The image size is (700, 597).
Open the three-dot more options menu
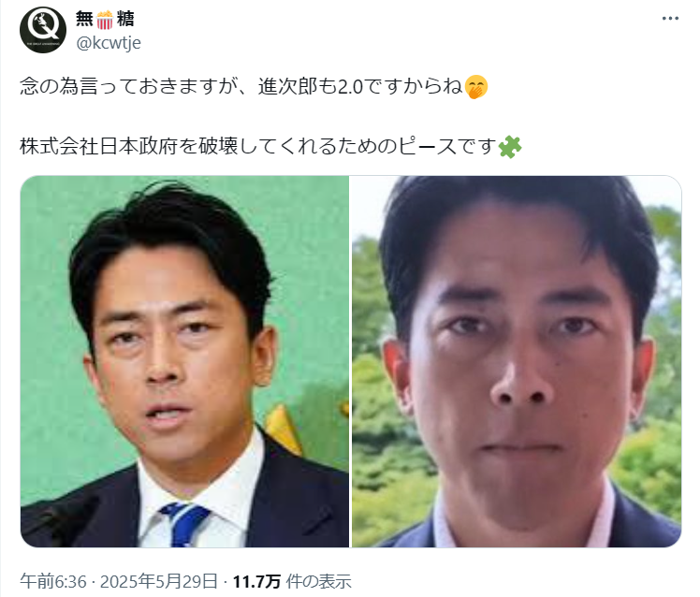(x=670, y=19)
